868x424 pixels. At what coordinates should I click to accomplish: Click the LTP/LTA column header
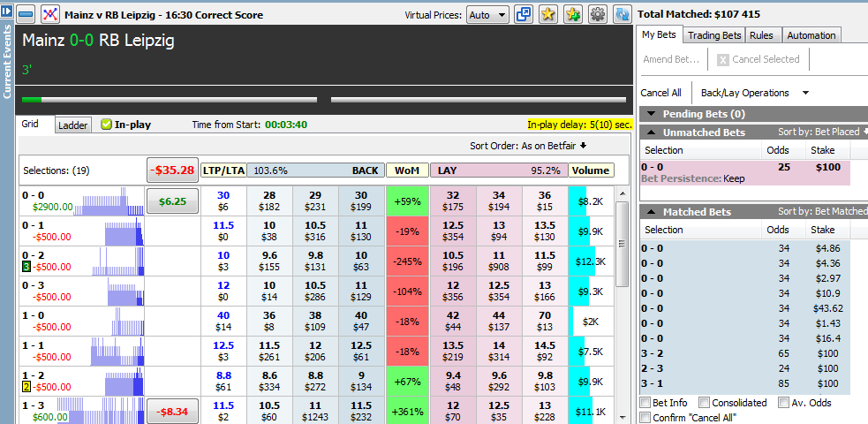(223, 170)
